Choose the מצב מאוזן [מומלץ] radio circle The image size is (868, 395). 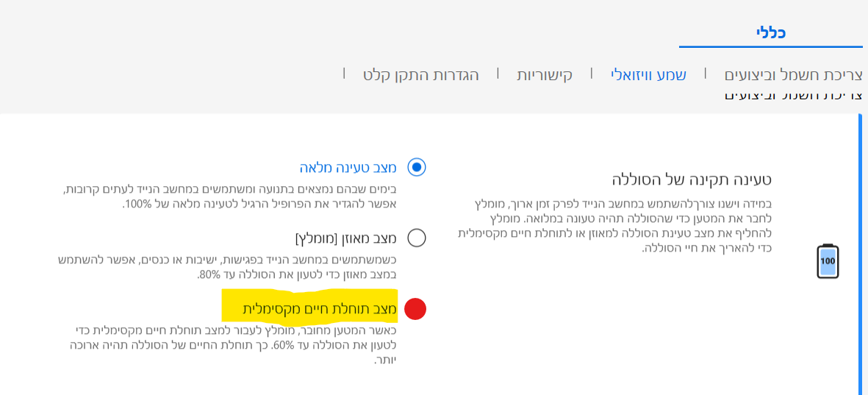417,238
